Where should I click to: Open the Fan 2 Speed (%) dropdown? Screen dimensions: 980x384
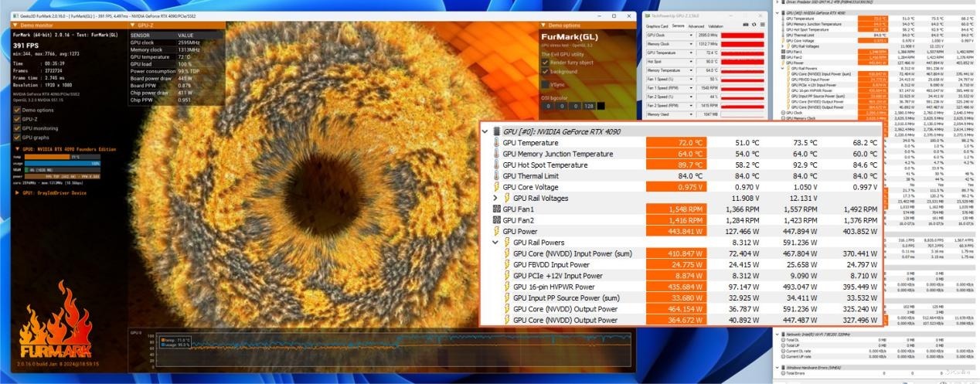click(x=692, y=96)
